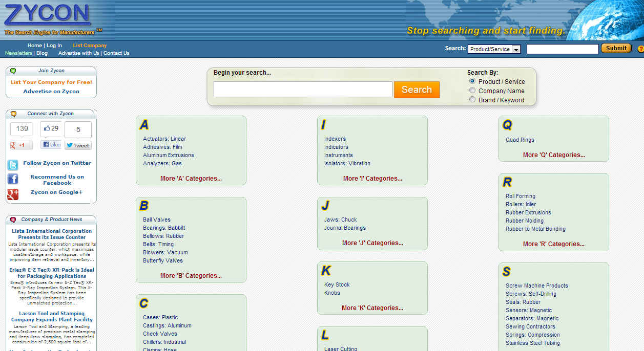Expand More 'A' Categories
Screen dimensions: 644x351
[x=191, y=179]
